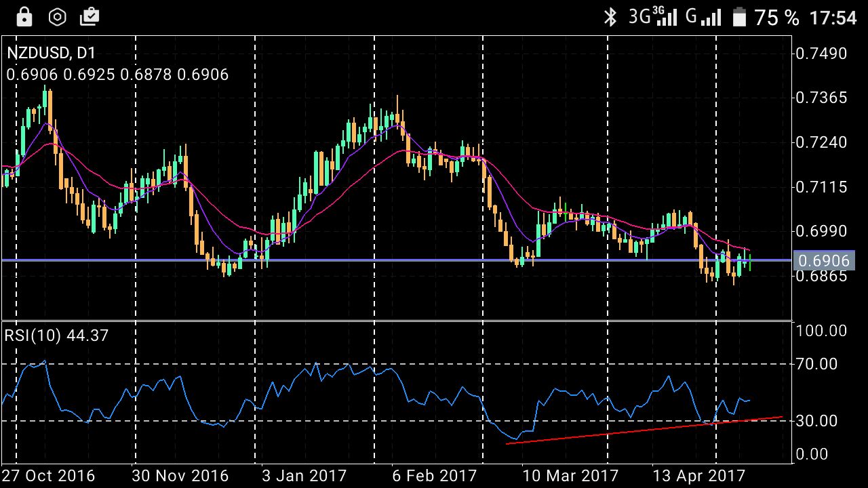868x488 pixels.
Task: Tap the 3G signal strength icon
Action: point(652,16)
